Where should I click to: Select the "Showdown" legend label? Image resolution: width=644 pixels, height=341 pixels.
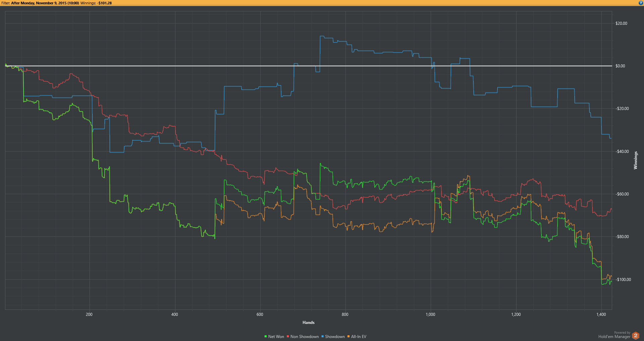pyautogui.click(x=335, y=337)
